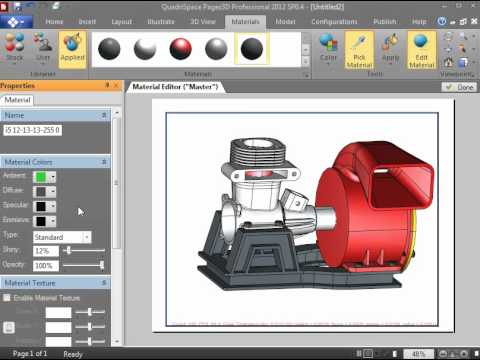Open the Publish ribbon tab

[385, 22]
